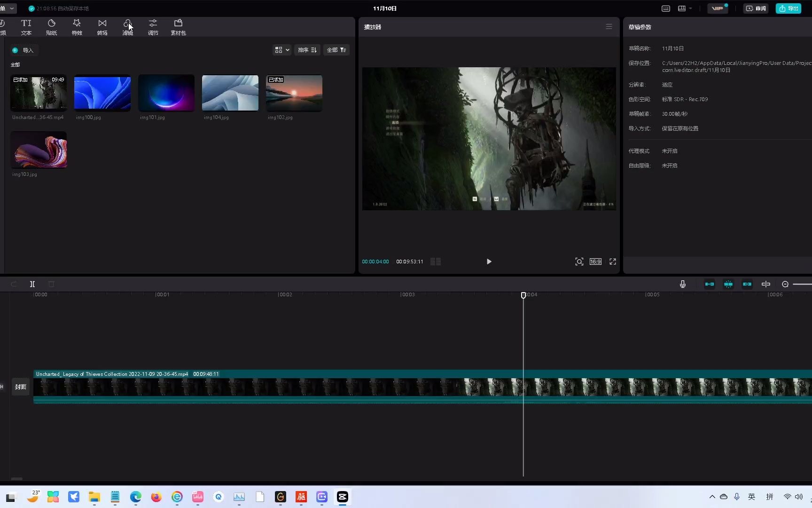Select the Uncharted clip on the timeline
Image resolution: width=812 pixels, height=508 pixels.
click(422, 387)
